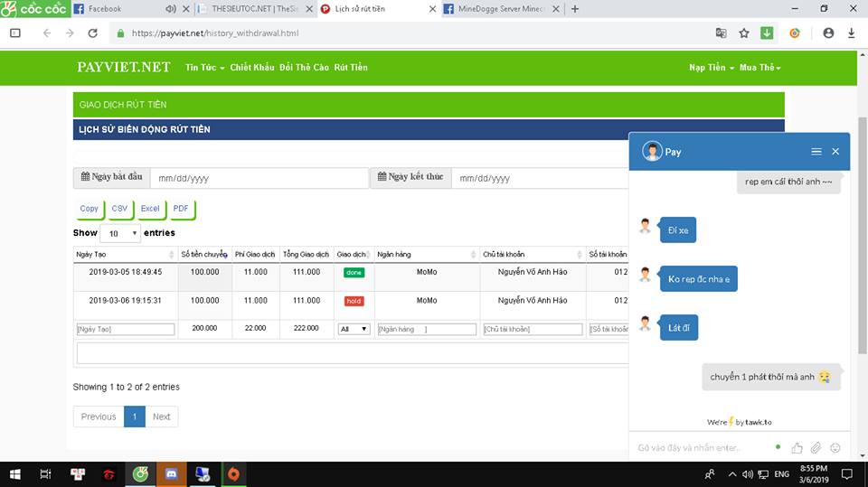Click the Ngân hàng column filter field

pos(426,329)
